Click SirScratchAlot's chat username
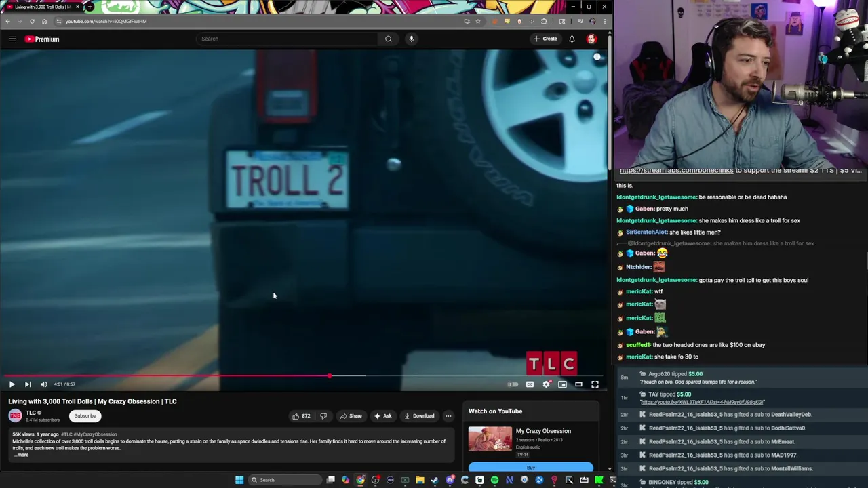The height and width of the screenshot is (488, 868). tap(646, 232)
